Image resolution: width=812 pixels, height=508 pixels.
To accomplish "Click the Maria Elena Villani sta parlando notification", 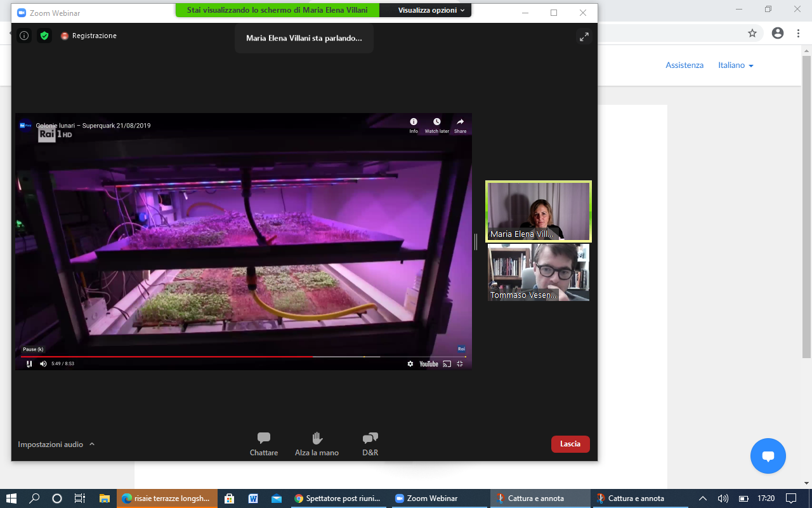I will pos(304,38).
